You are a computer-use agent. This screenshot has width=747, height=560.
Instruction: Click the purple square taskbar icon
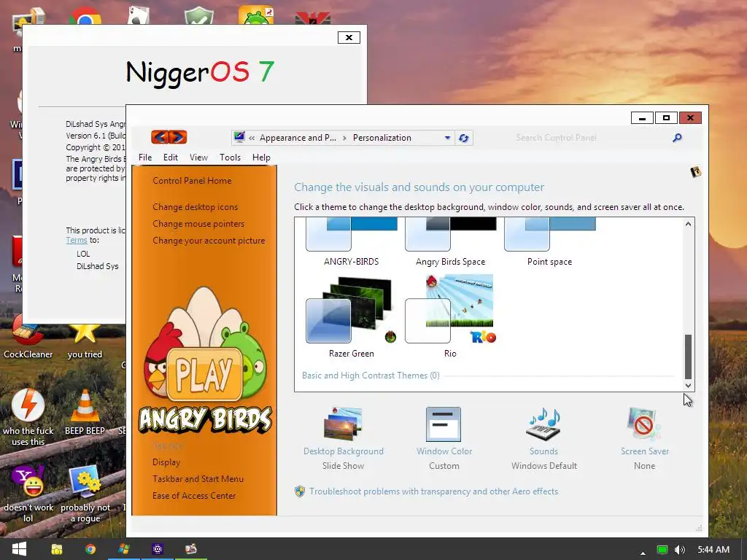pos(158,549)
